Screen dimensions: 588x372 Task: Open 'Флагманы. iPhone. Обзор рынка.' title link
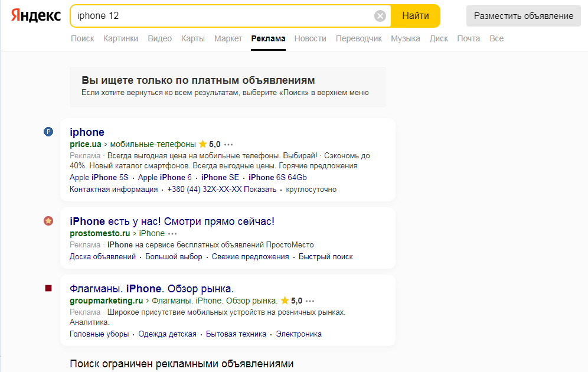coord(152,289)
